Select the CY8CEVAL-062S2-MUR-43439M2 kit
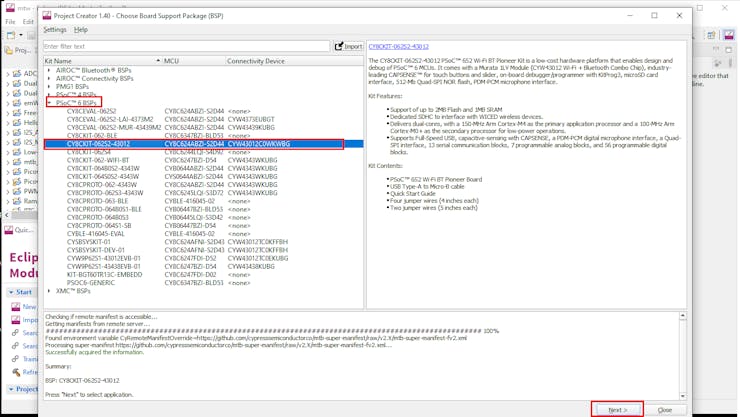The height and width of the screenshot is (417, 740). [203, 127]
